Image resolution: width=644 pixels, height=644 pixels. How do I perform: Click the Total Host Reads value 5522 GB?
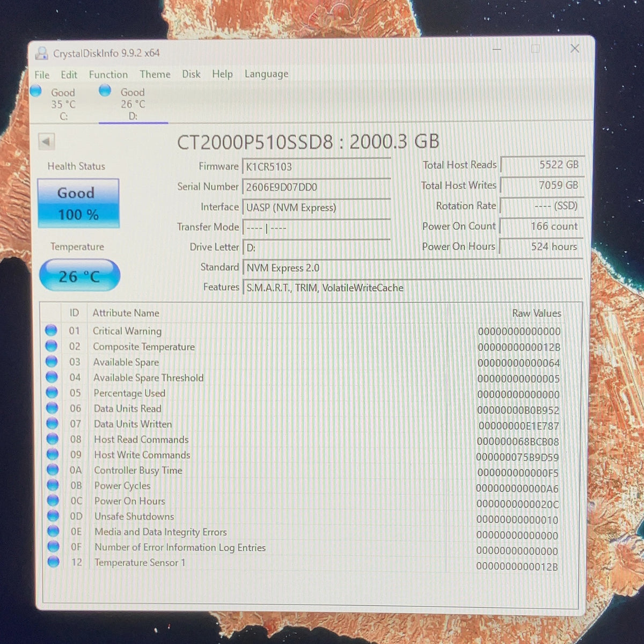[542, 165]
